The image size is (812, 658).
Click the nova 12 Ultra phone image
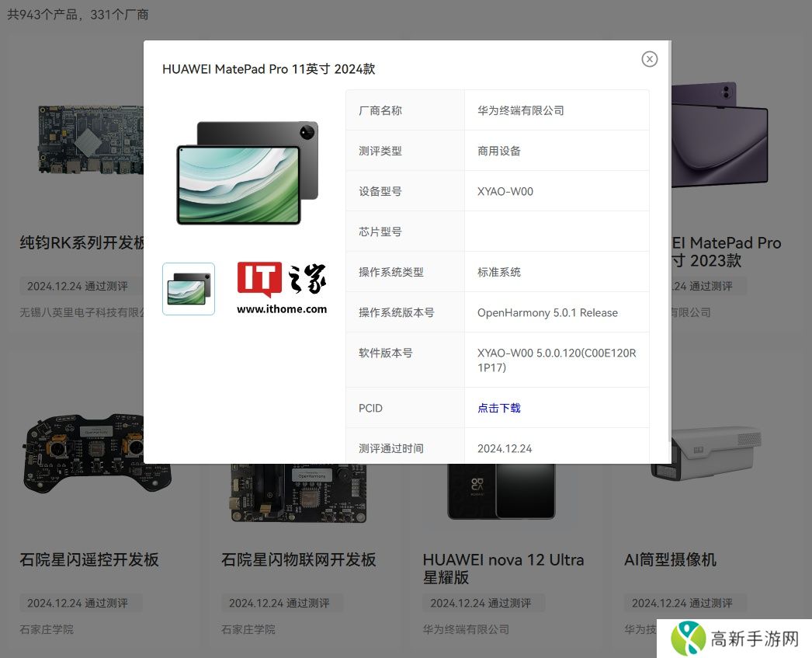tap(501, 491)
